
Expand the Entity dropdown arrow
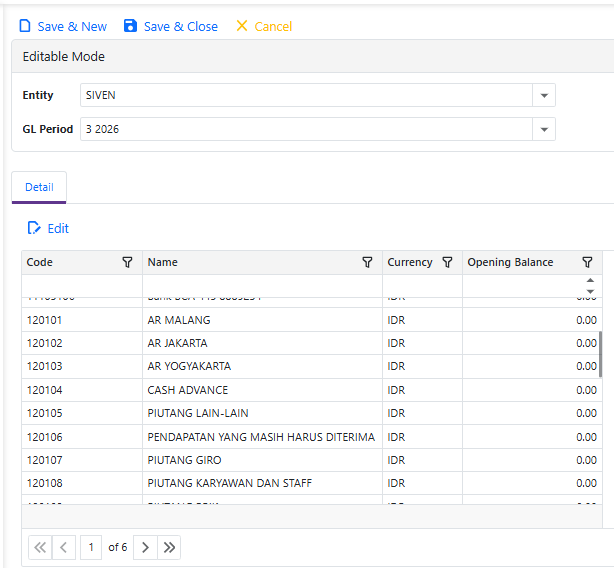tap(544, 95)
